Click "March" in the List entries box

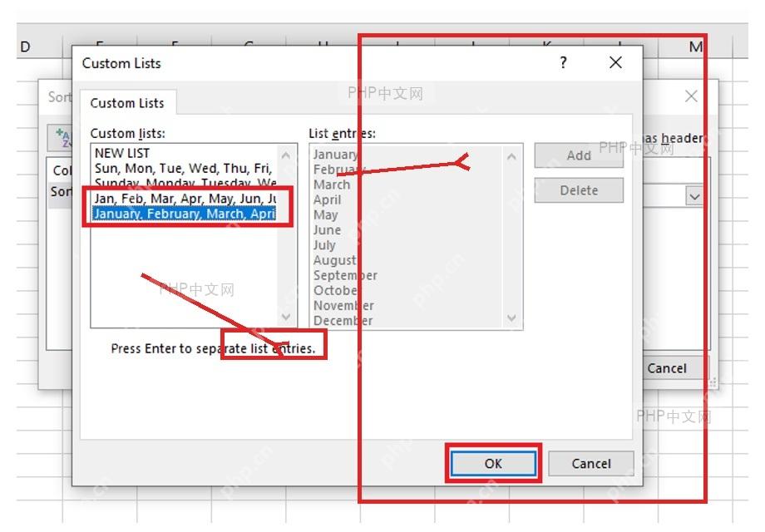332,185
